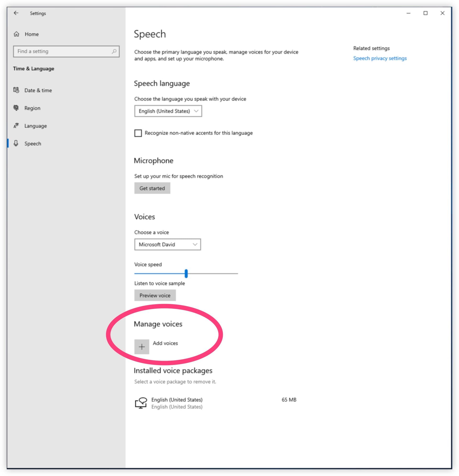Image resolution: width=459 pixels, height=476 pixels.
Task: Click the Preview voice button
Action: tap(155, 295)
